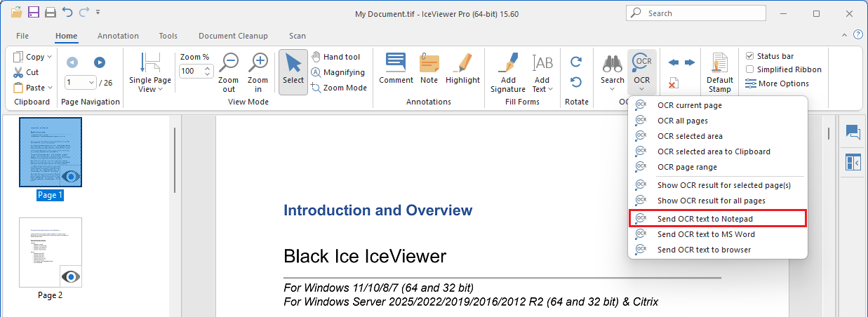Enable Simplified Ribbon checkbox
The image size is (868, 317).
click(749, 69)
